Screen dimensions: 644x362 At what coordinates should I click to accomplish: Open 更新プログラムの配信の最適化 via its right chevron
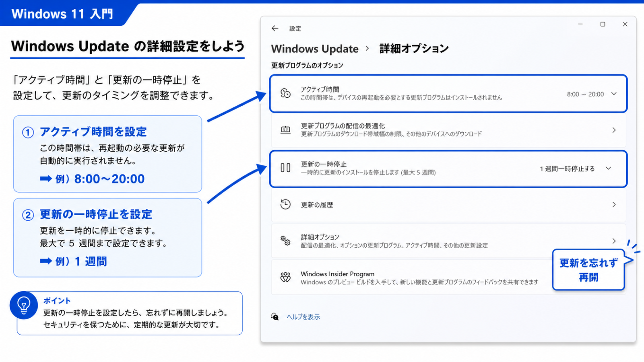tap(614, 130)
